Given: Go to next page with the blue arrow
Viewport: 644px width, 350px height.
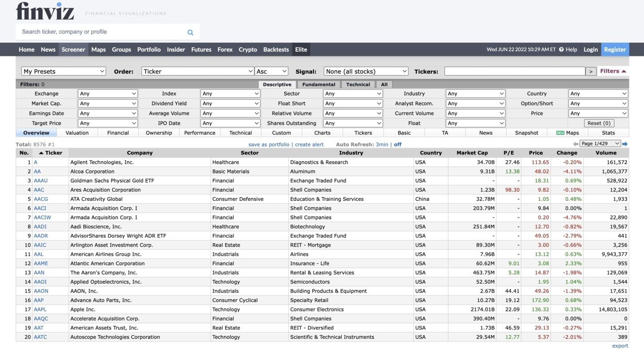Looking at the screenshot, I should coord(625,144).
